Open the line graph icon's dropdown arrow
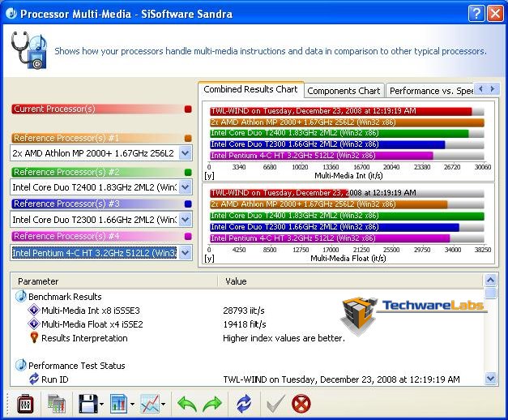 163,404
